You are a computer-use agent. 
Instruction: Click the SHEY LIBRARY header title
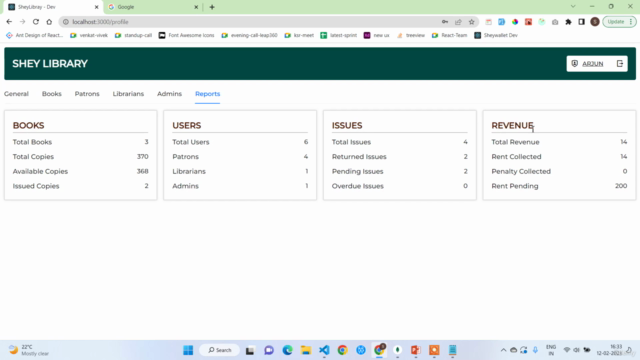(50, 64)
